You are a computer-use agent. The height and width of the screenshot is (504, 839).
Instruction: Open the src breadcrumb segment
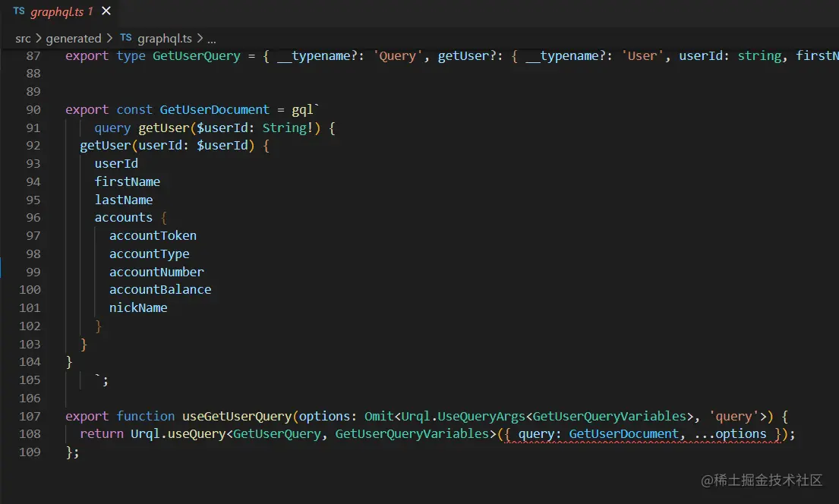pyautogui.click(x=23, y=39)
